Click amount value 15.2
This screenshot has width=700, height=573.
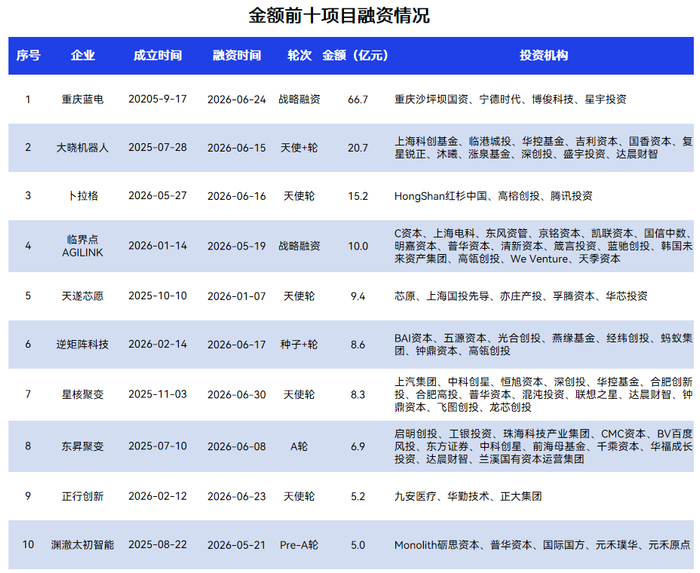point(358,195)
